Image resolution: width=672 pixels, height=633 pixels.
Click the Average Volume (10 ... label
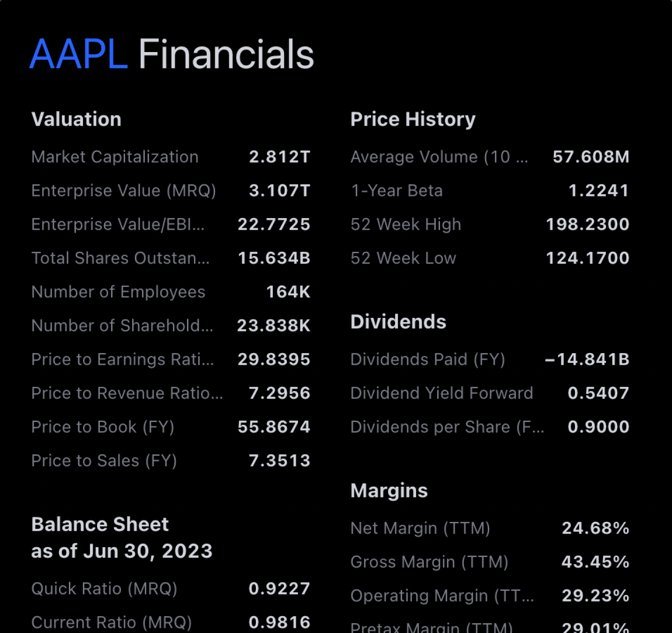[439, 157]
